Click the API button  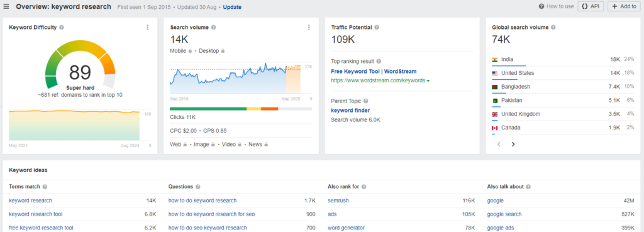(591, 6)
